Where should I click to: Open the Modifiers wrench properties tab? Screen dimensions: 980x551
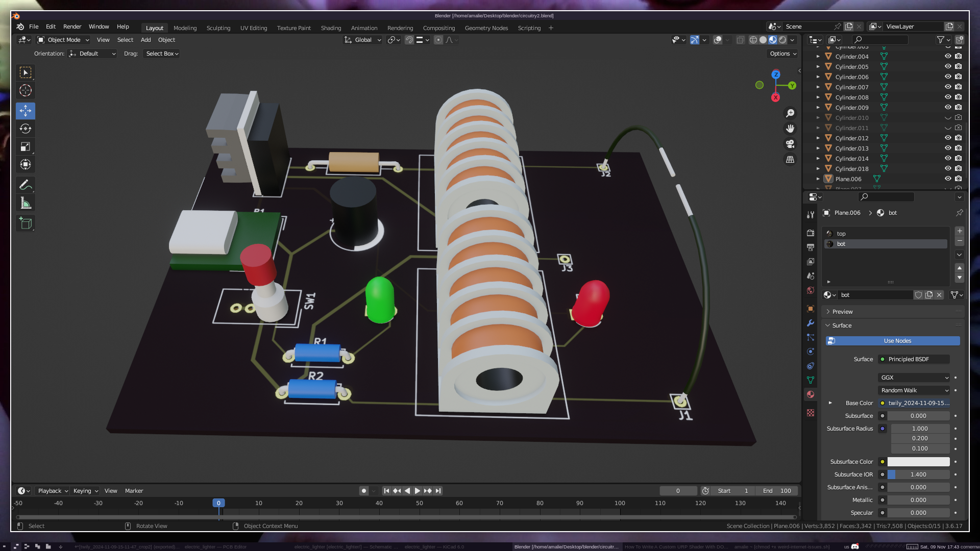811,323
